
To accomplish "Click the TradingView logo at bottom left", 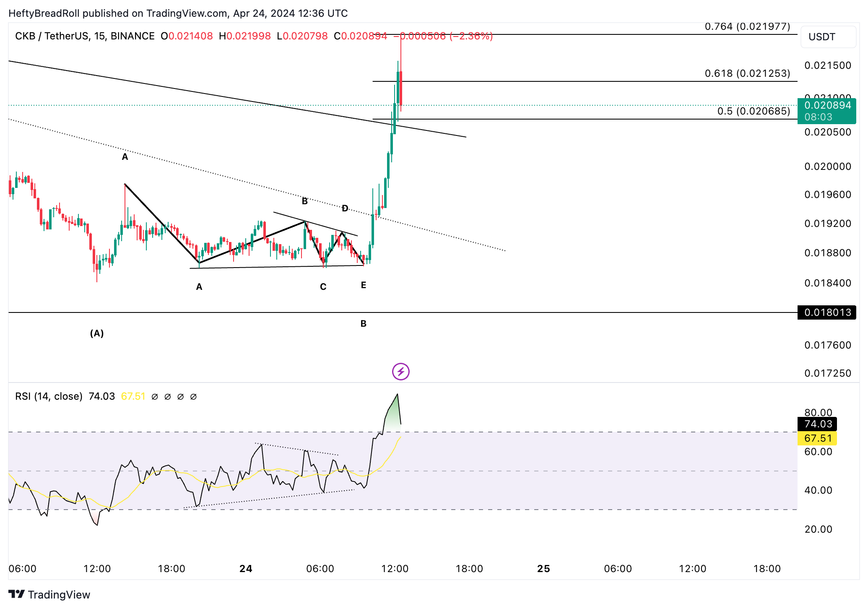I will (x=49, y=595).
